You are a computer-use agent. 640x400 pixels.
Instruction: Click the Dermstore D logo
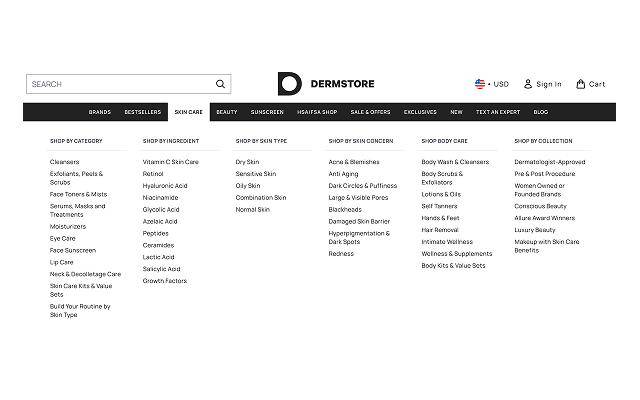pyautogui.click(x=289, y=84)
